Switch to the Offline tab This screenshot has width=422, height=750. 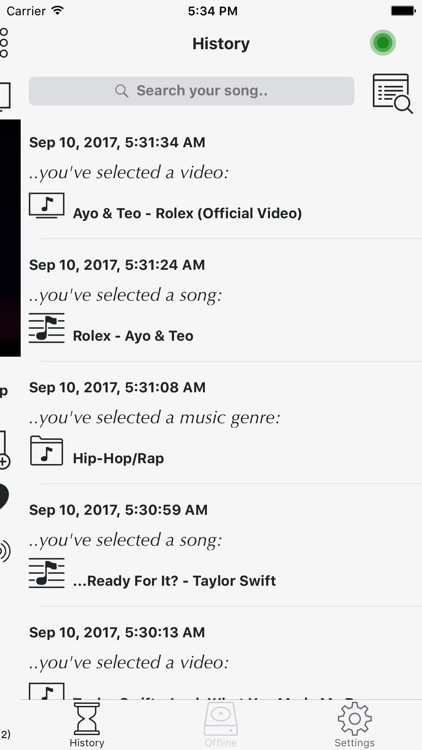(x=221, y=725)
